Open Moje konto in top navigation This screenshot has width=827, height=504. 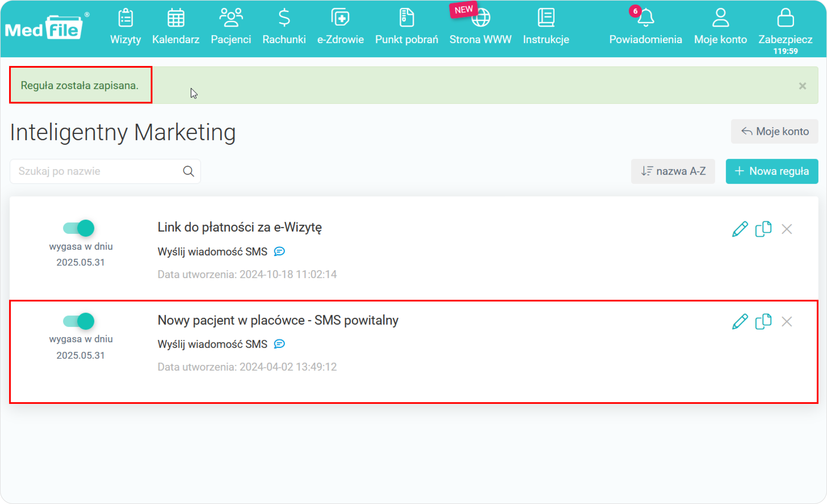click(720, 27)
